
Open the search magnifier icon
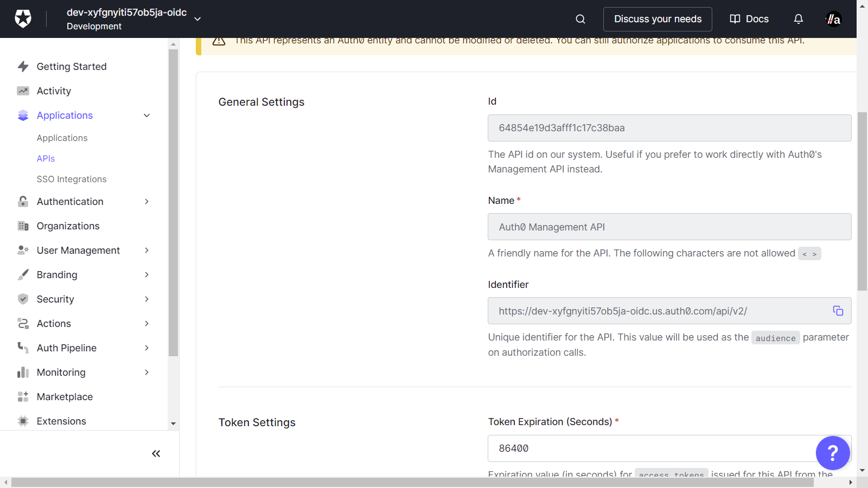coord(580,19)
